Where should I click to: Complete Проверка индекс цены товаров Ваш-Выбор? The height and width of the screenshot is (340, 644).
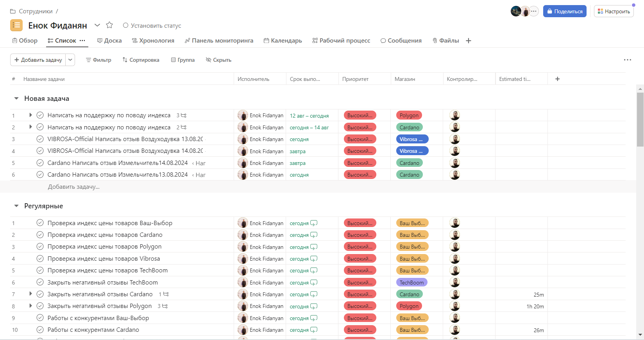coord(40,223)
